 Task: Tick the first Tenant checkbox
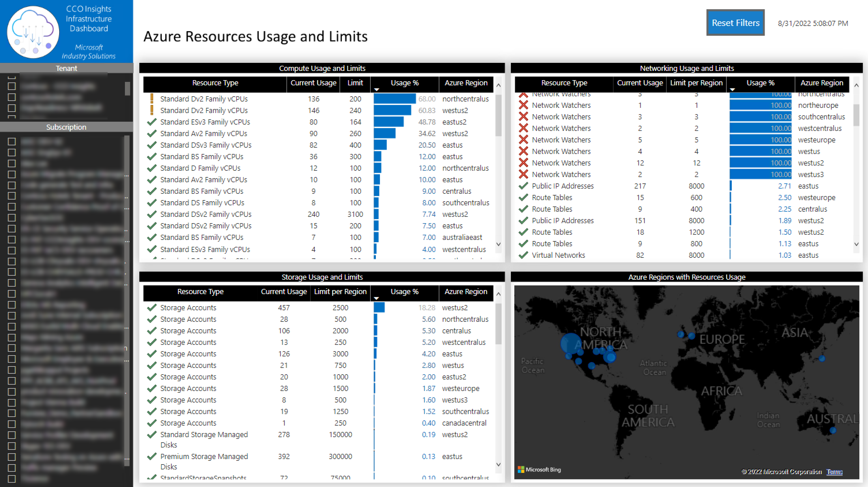coord(12,86)
